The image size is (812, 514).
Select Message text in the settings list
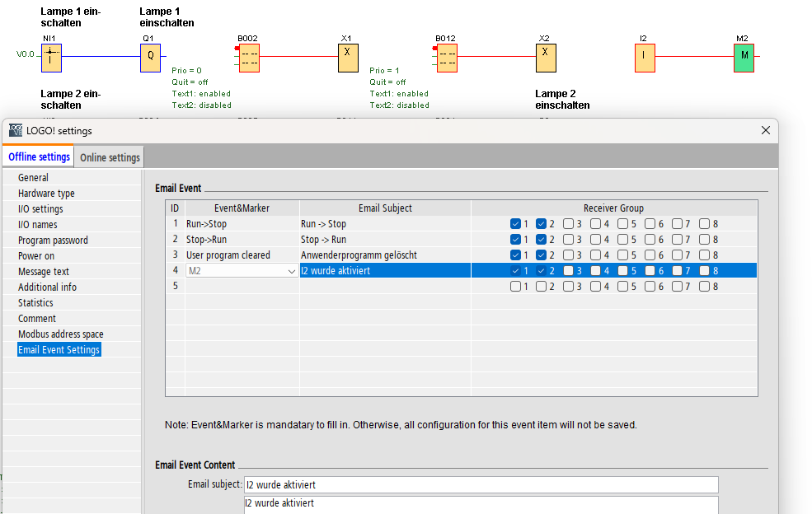coord(44,272)
